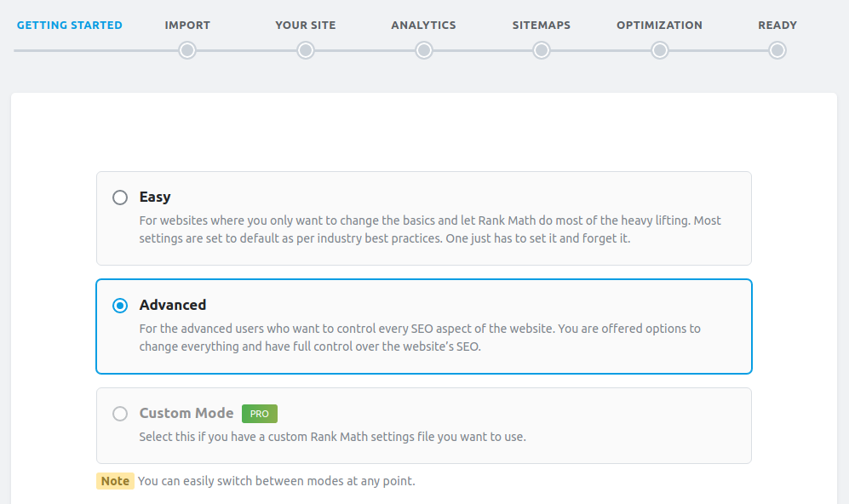849x504 pixels.
Task: Select the Advanced mode radio button
Action: tap(120, 306)
